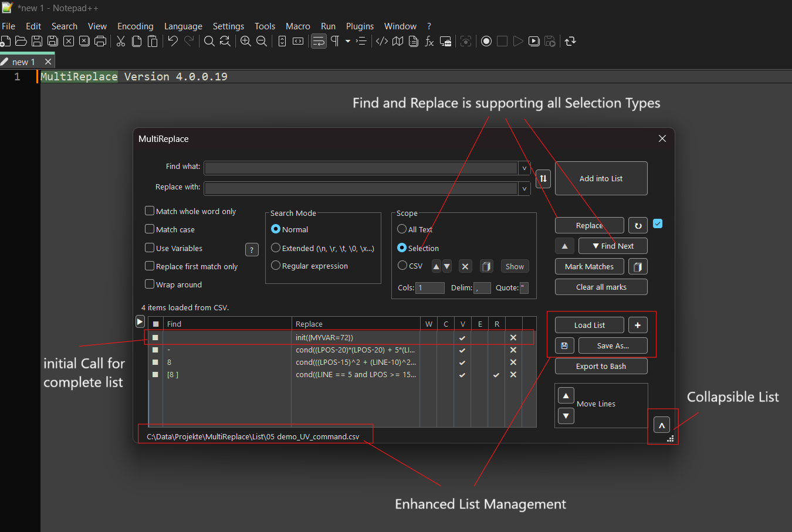This screenshot has width=792, height=532.
Task: Toggle Word Wrap toolbar icon
Action: (319, 41)
